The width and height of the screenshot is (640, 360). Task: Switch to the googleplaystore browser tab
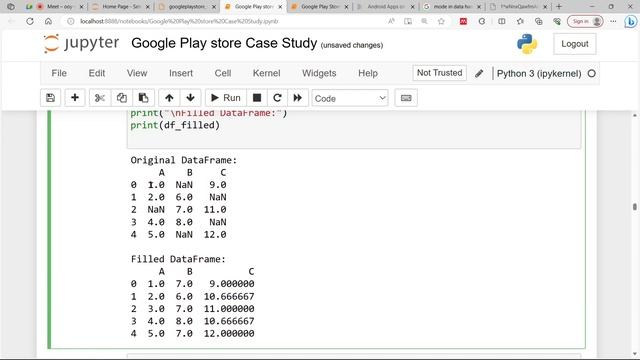pos(187,7)
